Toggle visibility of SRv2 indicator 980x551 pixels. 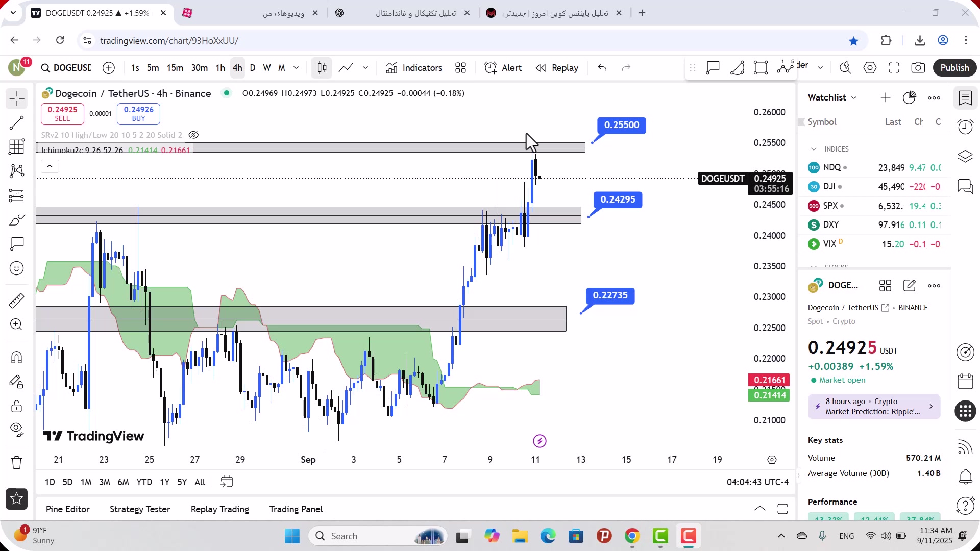point(193,135)
